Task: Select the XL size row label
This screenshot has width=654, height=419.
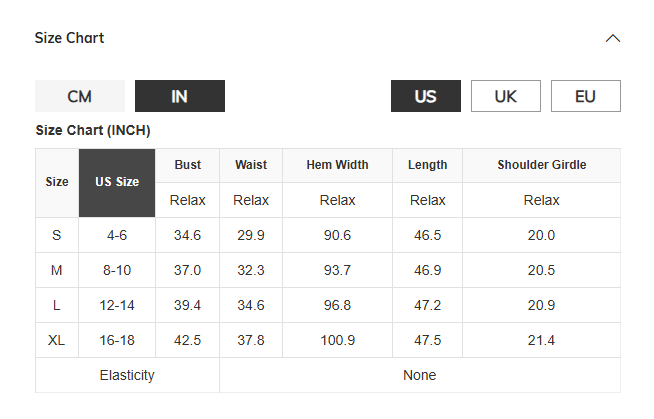Action: pyautogui.click(x=57, y=340)
